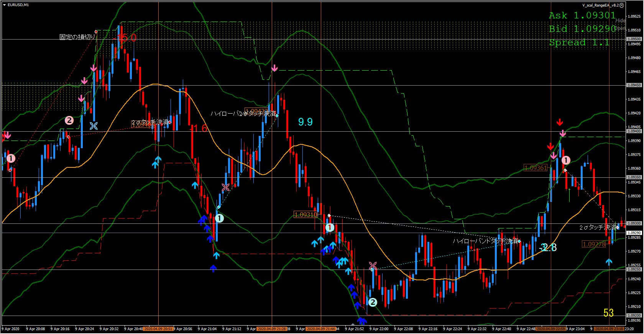This screenshot has width=644, height=334.
Task: Select the 固定の損切り chart label
Action: [77, 37]
